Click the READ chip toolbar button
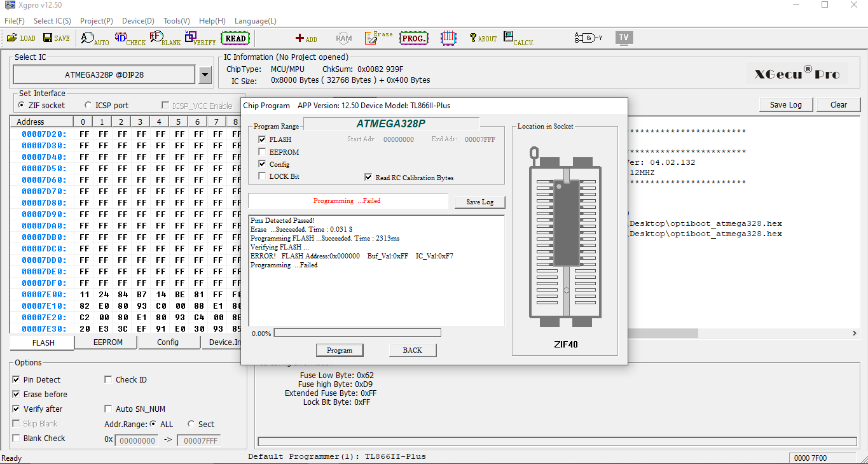This screenshot has width=868, height=464. tap(235, 38)
